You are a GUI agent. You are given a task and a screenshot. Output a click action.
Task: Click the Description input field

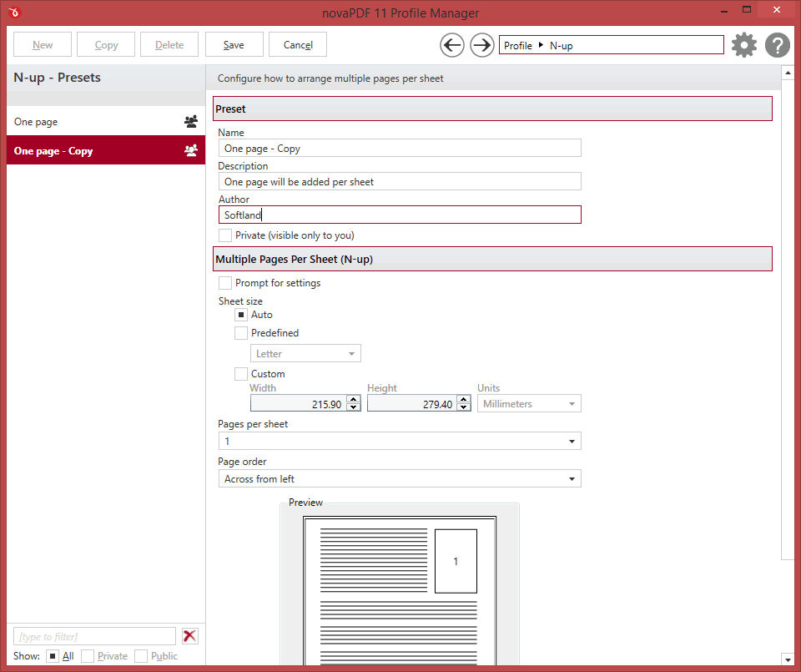[400, 181]
